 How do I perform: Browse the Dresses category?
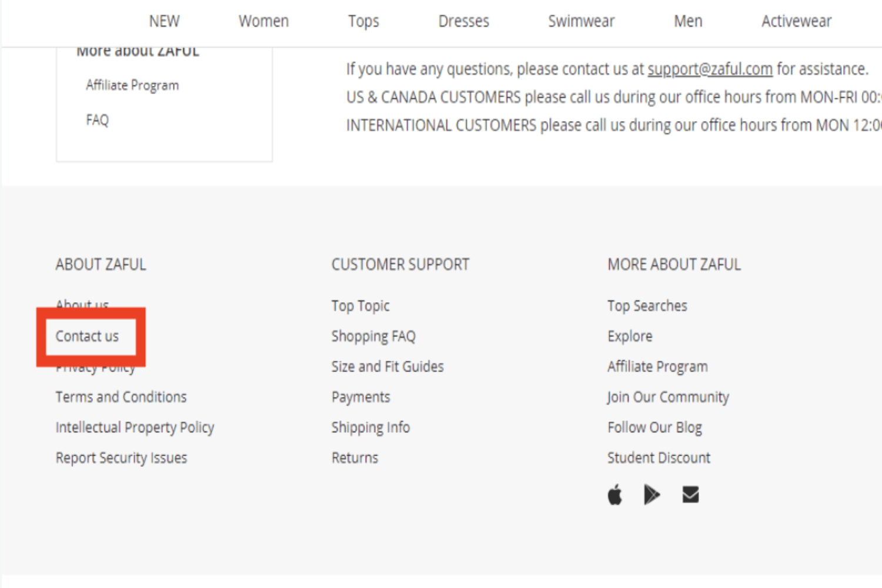click(463, 21)
